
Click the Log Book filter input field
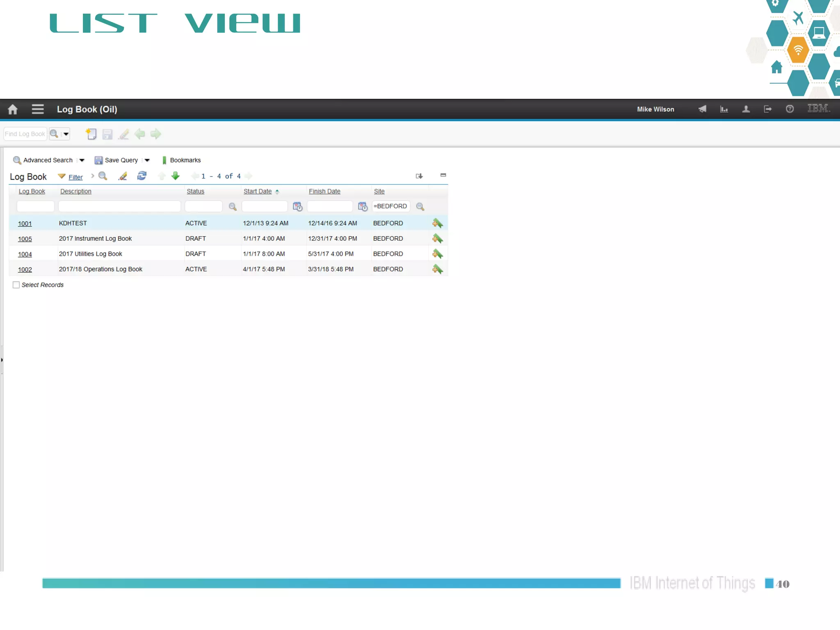click(x=36, y=206)
